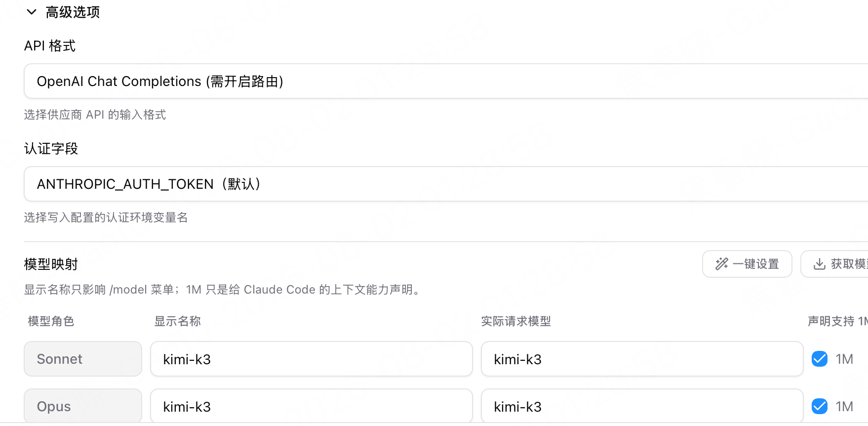This screenshot has width=868, height=426.
Task: Click the Sonnet model role box
Action: (x=83, y=359)
